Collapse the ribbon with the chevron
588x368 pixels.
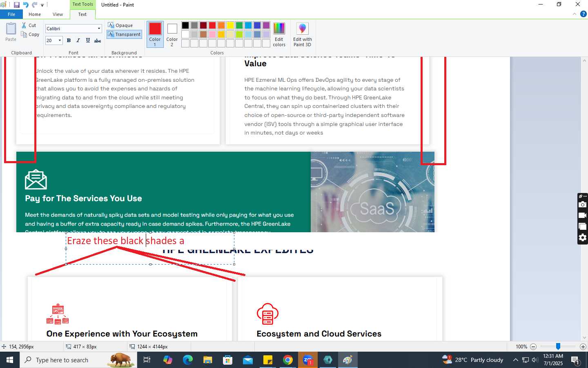(575, 14)
